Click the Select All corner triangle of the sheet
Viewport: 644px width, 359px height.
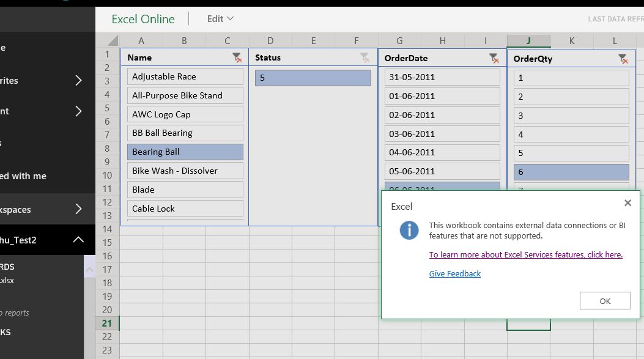(x=113, y=40)
